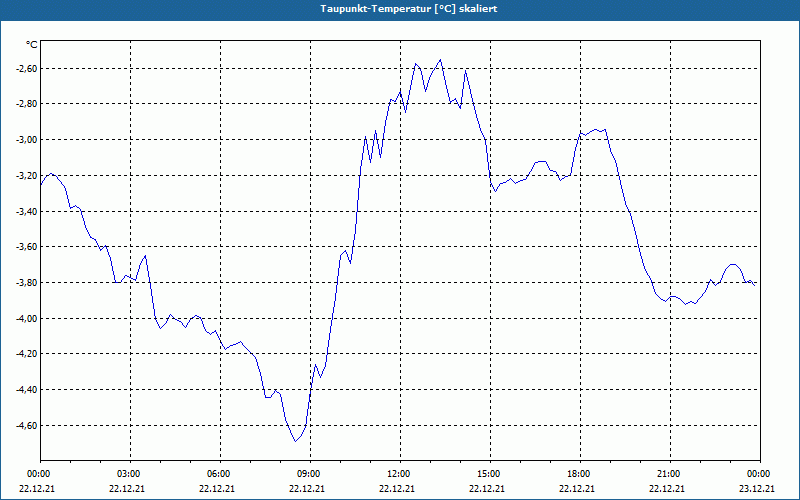Click the 22.12.21 date under 12:00
The height and width of the screenshot is (500, 800).
click(x=397, y=488)
